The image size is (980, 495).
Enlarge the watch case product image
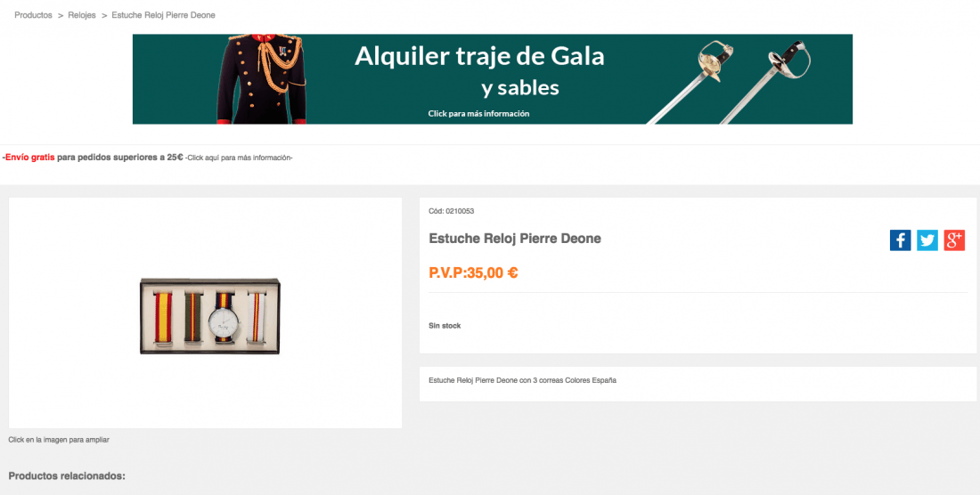[210, 316]
